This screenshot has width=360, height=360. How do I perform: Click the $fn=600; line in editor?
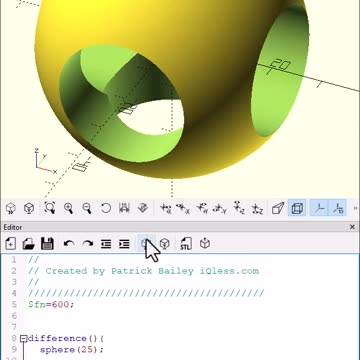click(x=51, y=305)
